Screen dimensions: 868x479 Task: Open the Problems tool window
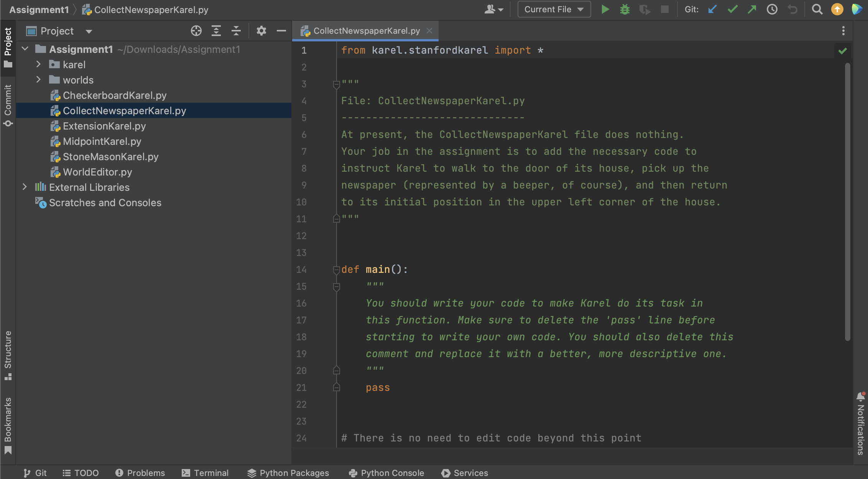[x=140, y=473]
